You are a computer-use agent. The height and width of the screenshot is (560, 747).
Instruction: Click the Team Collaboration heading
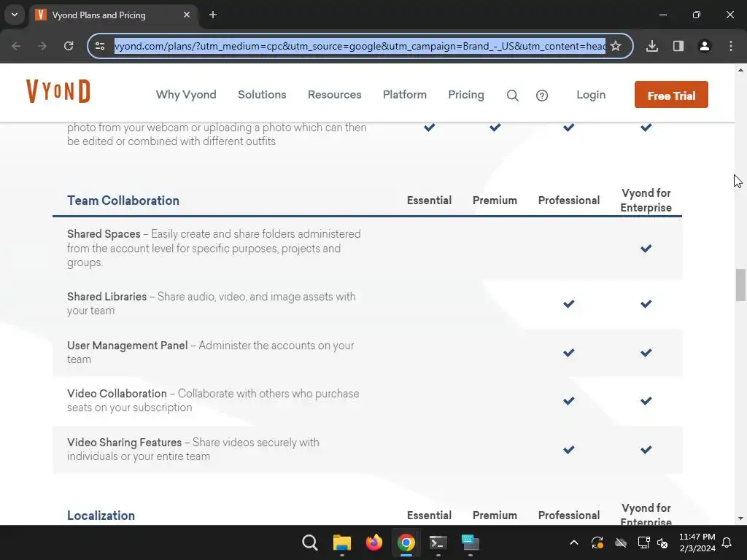pyautogui.click(x=123, y=201)
